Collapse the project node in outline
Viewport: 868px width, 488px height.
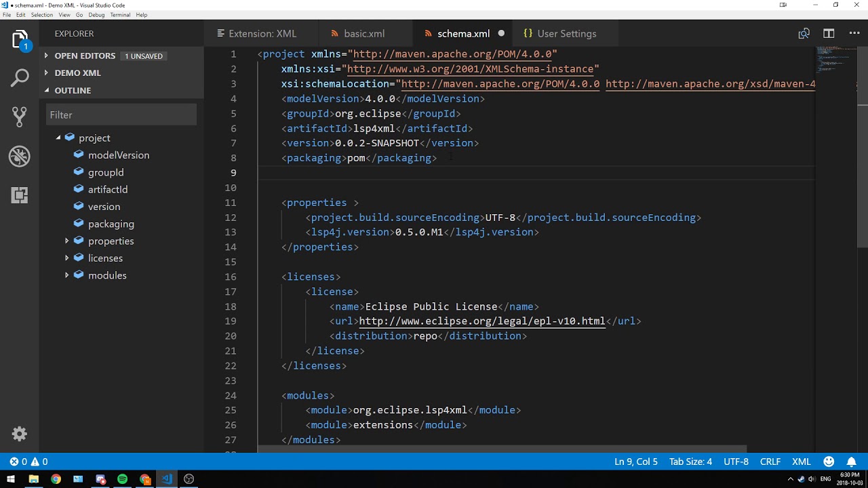pyautogui.click(x=58, y=138)
